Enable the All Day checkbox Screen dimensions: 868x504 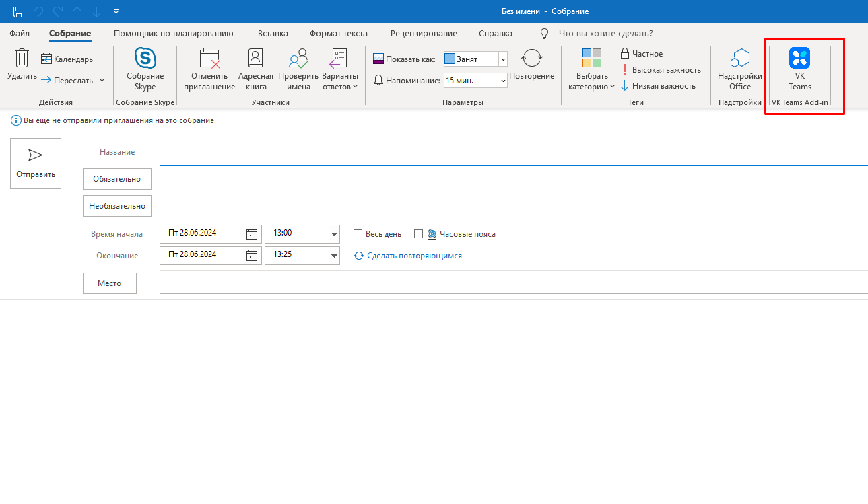[358, 234]
